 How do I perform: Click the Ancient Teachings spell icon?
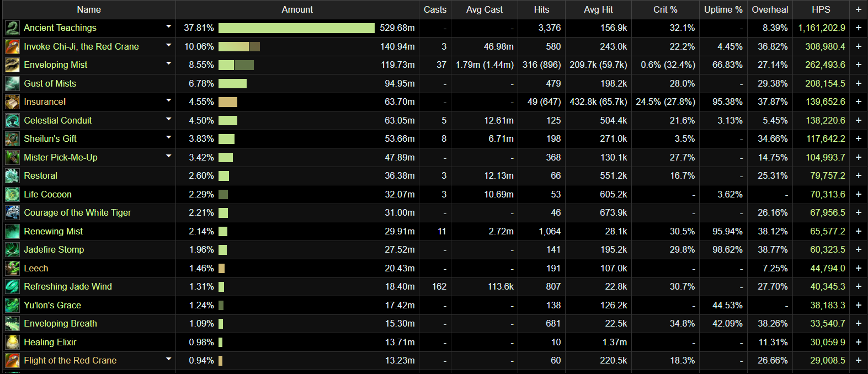tap(12, 28)
